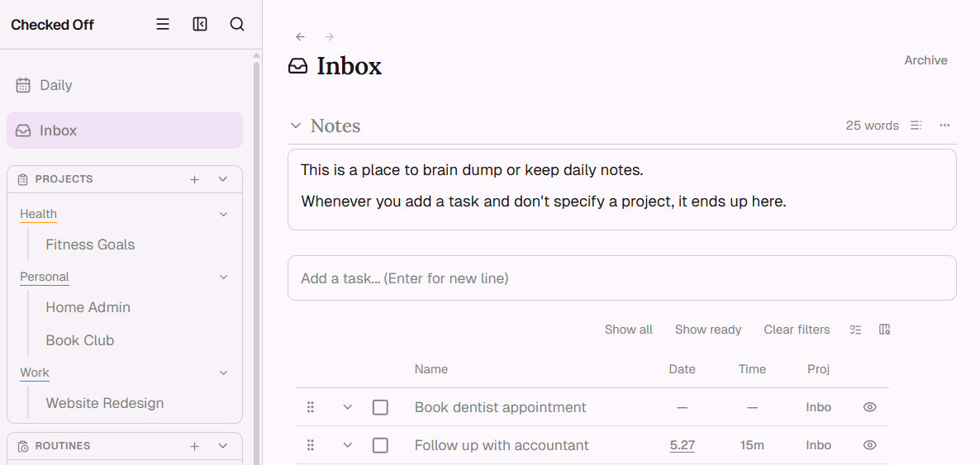Sort by the Time column header

752,369
